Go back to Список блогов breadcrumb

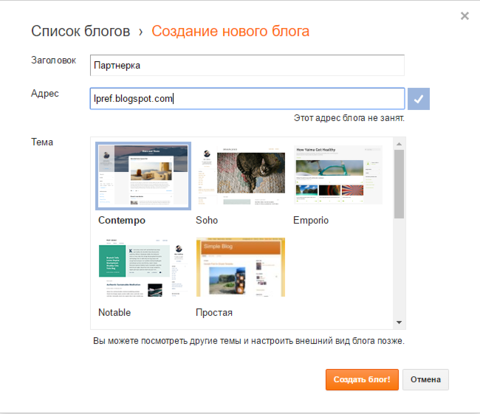pos(80,31)
